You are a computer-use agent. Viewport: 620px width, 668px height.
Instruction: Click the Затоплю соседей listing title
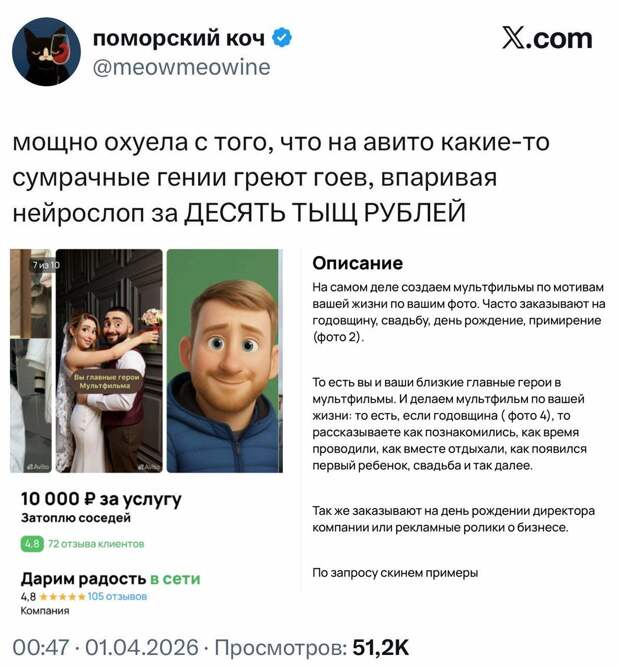coord(76,518)
